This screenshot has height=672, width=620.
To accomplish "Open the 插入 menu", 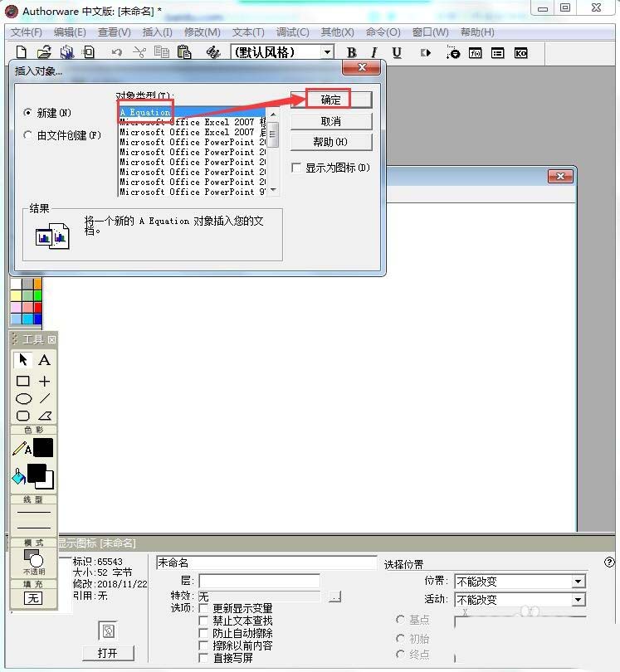I will (158, 32).
